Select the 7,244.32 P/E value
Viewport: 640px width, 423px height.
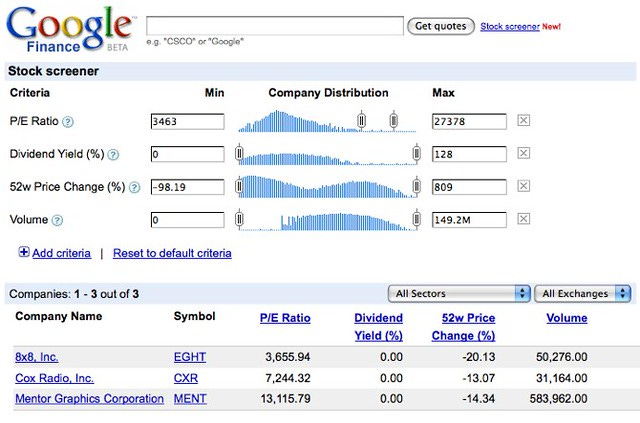(x=288, y=378)
